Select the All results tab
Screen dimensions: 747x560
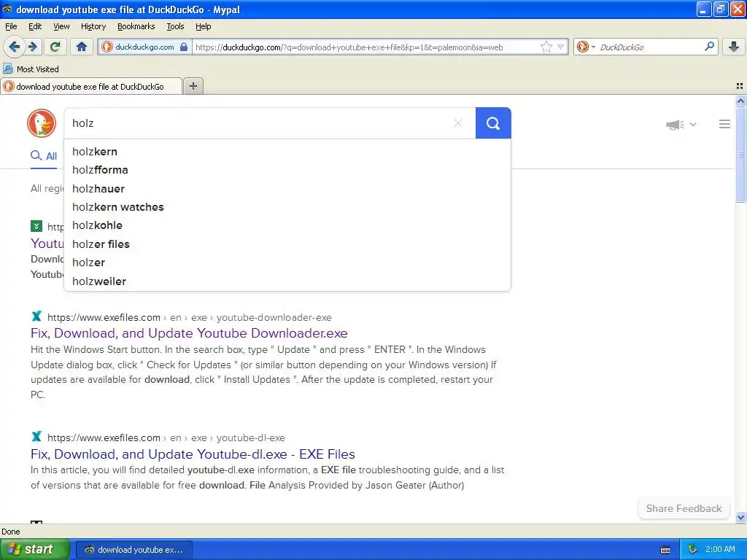coord(44,156)
